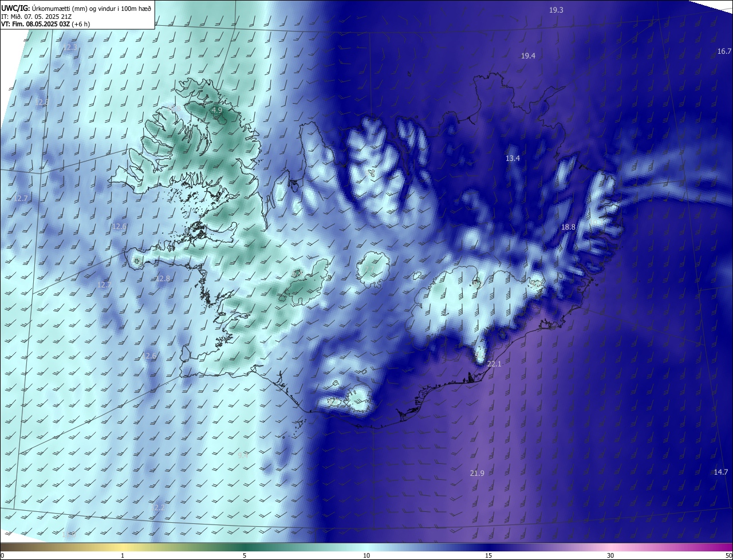Click the 19.3 value label
The width and height of the screenshot is (733, 560).
[556, 10]
